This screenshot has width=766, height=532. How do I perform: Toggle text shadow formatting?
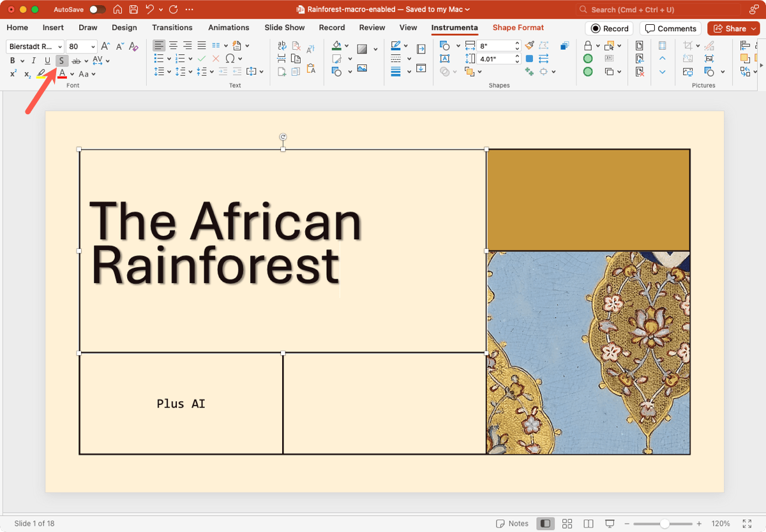61,61
